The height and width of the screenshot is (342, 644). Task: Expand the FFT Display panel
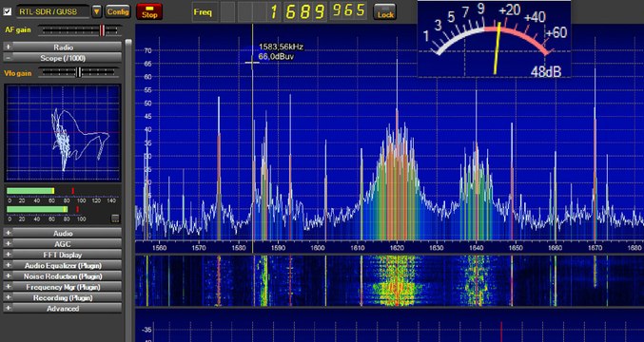[63, 255]
